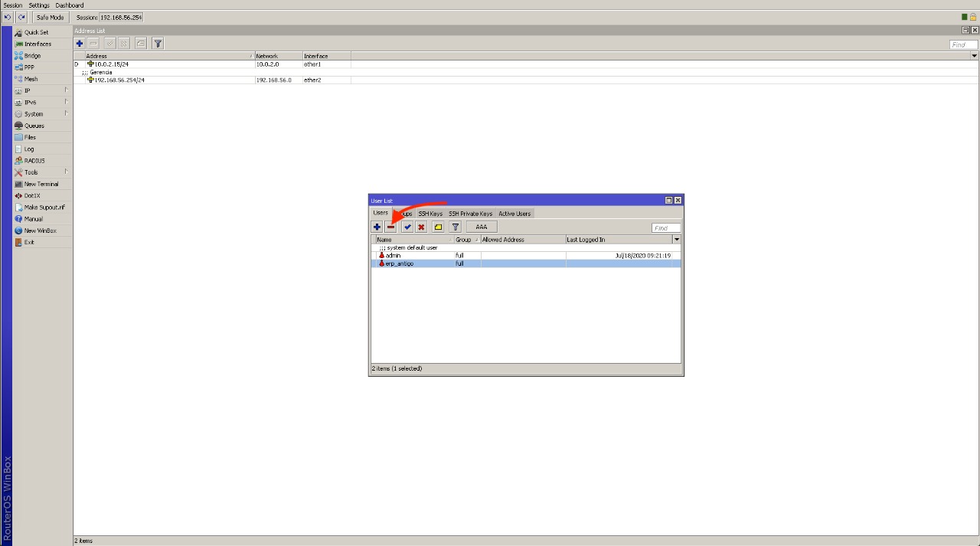Click the Find field in Address List

964,44
